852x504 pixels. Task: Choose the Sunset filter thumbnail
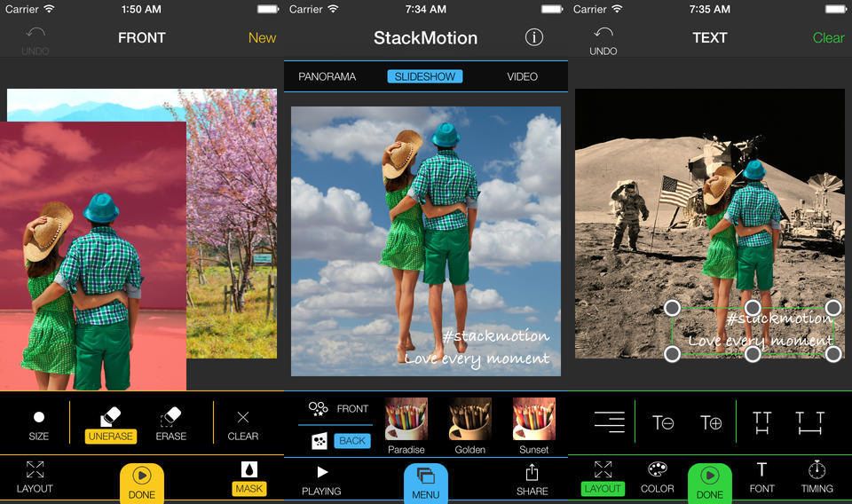click(533, 424)
